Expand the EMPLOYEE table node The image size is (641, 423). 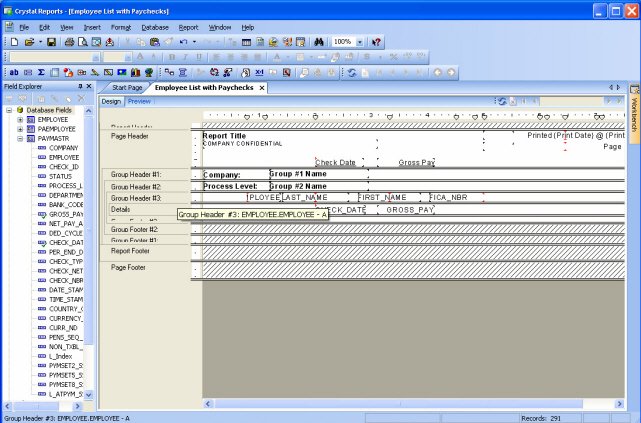click(x=20, y=119)
